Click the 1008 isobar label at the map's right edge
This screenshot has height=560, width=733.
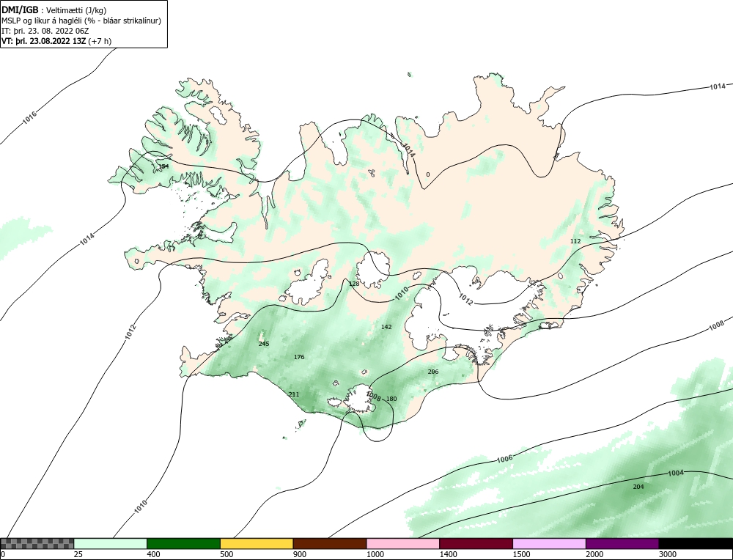click(716, 325)
